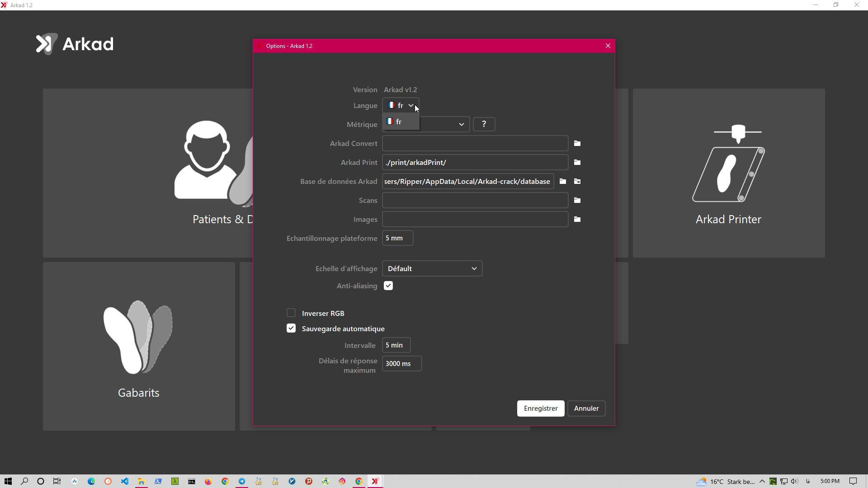Open Visual Studio Code from taskbar
Image resolution: width=868 pixels, height=488 pixels.
pyautogui.click(x=125, y=481)
